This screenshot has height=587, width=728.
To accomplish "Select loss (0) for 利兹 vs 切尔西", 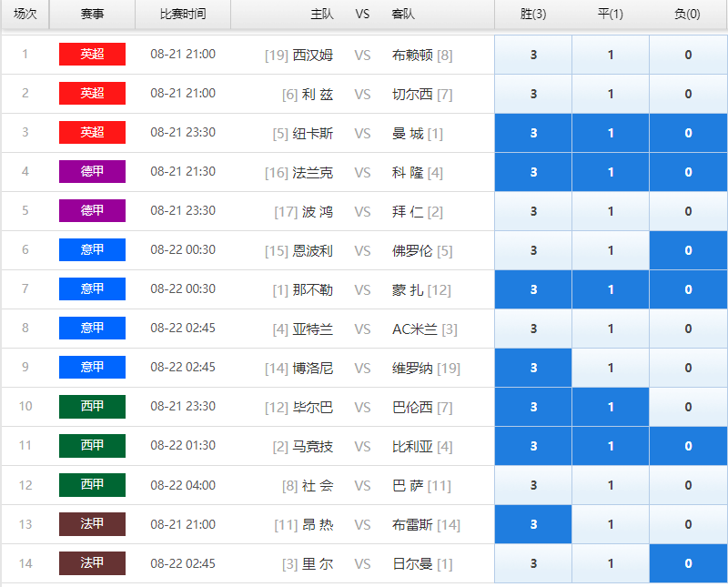I will click(x=688, y=94).
